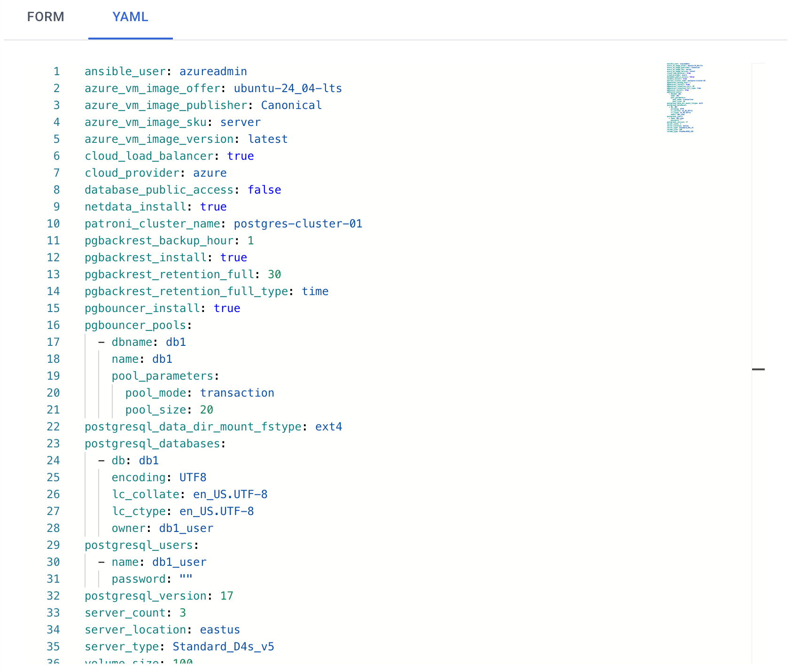Viewport: 792px width, 672px height.
Task: Click the server_location value eastus
Action: [220, 630]
